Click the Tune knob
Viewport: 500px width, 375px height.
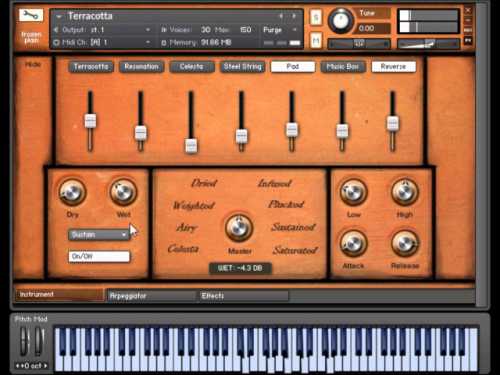tap(340, 21)
